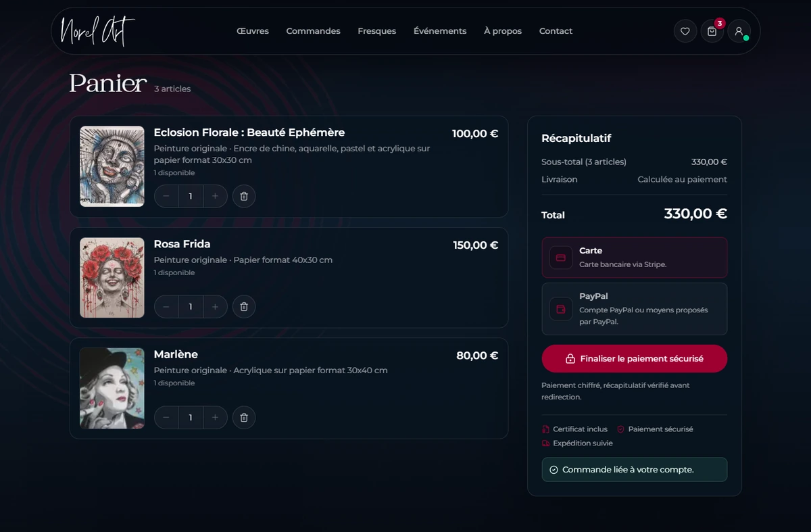Open the Marlène title link
The width and height of the screenshot is (811, 532).
tap(176, 354)
